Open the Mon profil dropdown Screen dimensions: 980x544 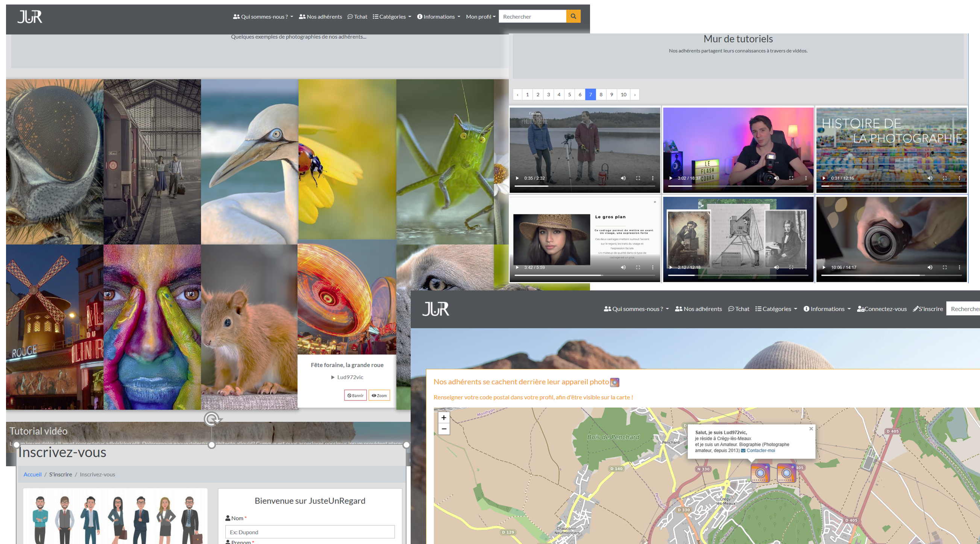(x=481, y=17)
